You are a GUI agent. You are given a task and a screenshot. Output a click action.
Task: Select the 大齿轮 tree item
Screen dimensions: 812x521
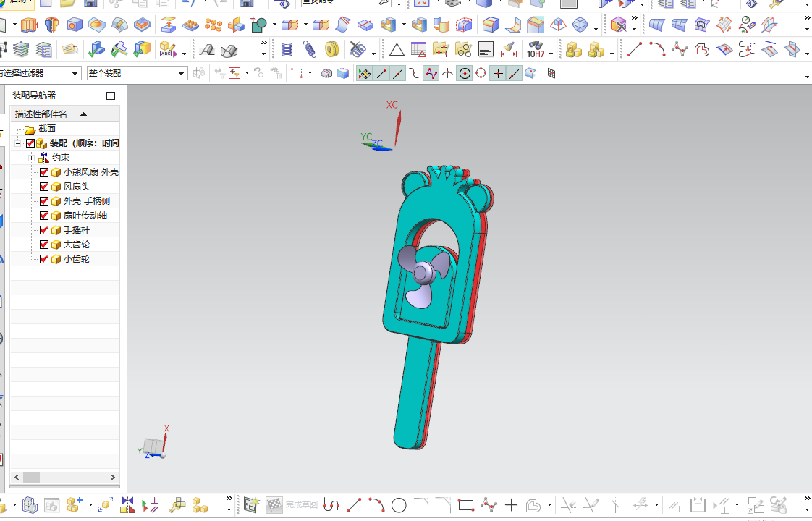76,245
